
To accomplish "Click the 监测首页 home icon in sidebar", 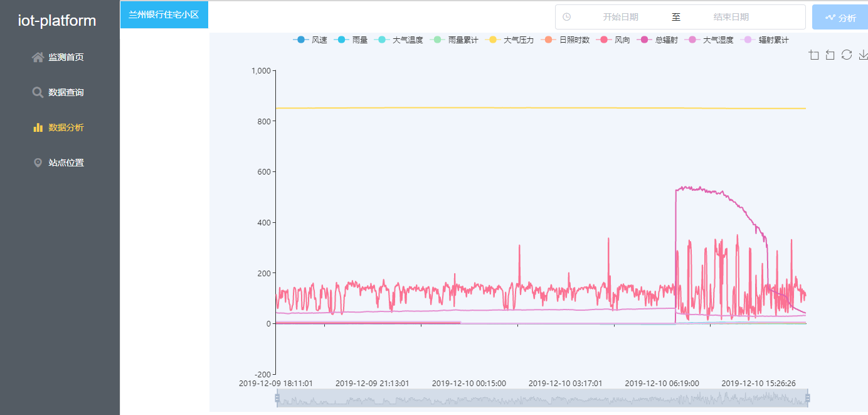I will (38, 57).
